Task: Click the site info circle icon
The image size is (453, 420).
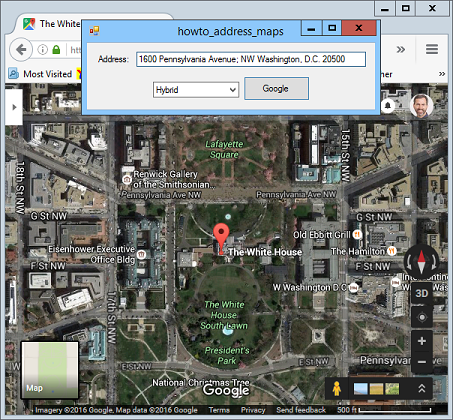Action: click(42, 50)
